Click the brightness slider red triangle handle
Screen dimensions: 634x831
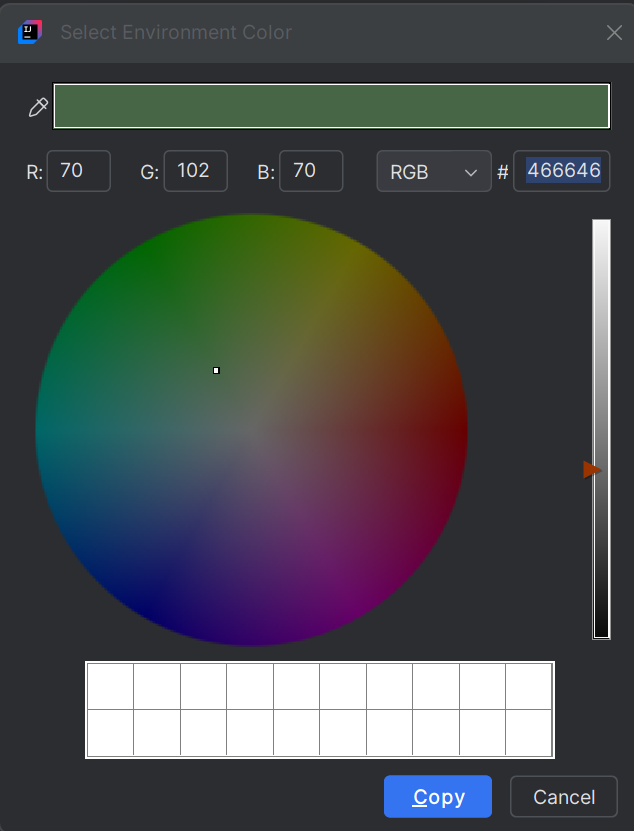pyautogui.click(x=592, y=470)
